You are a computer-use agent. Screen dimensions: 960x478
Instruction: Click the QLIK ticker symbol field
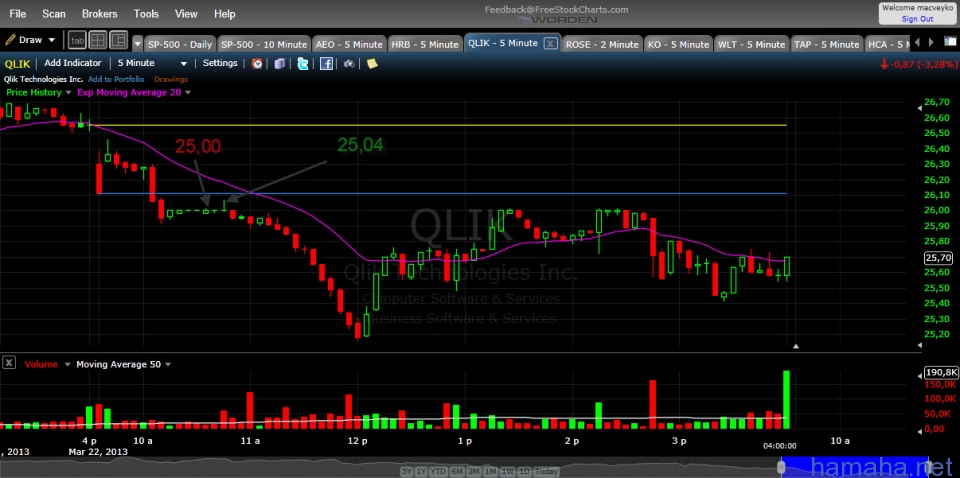17,63
